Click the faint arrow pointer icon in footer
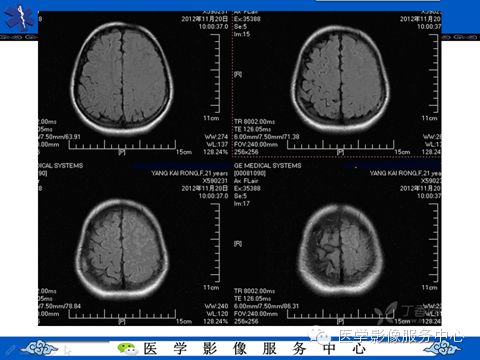Viewport: 480px width, 360px height. [68, 351]
